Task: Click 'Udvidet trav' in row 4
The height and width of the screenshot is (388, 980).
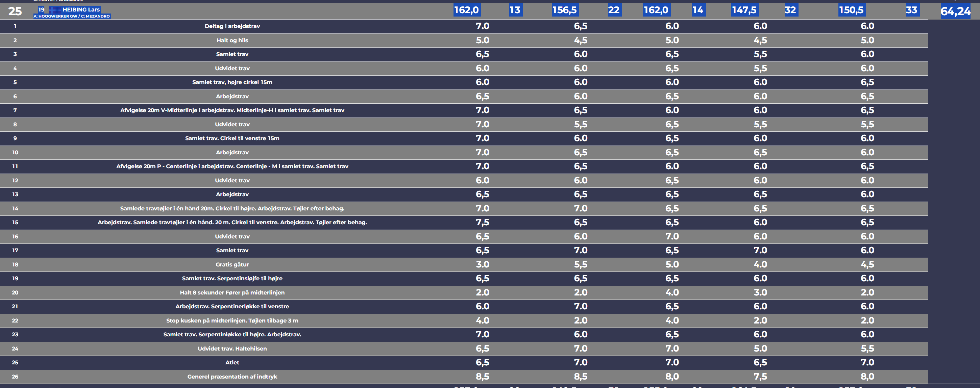Action: tap(232, 69)
